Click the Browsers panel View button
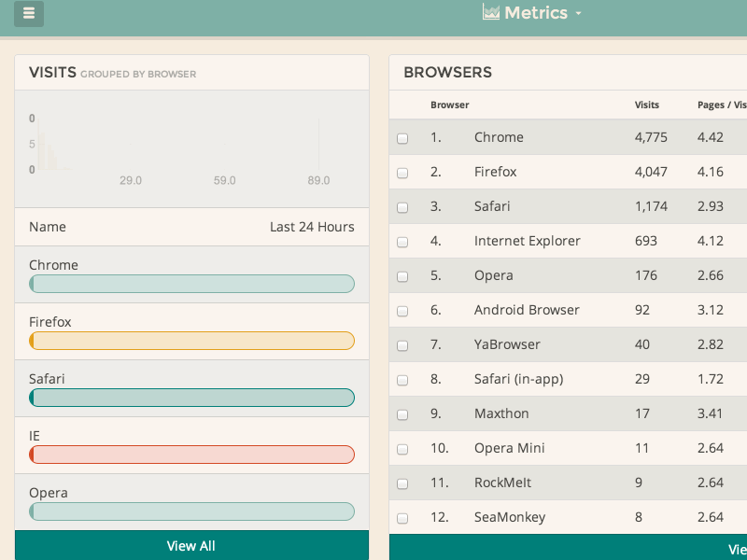 (568, 547)
